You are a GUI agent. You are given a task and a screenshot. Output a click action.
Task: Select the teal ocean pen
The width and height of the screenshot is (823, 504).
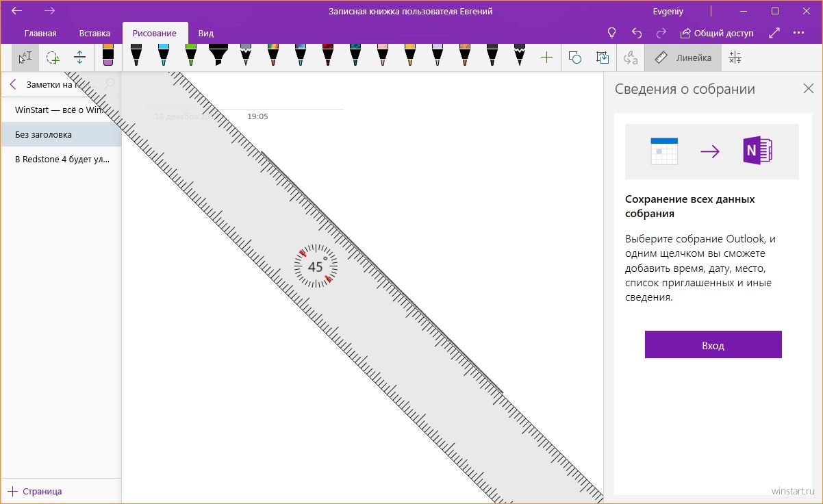point(355,55)
